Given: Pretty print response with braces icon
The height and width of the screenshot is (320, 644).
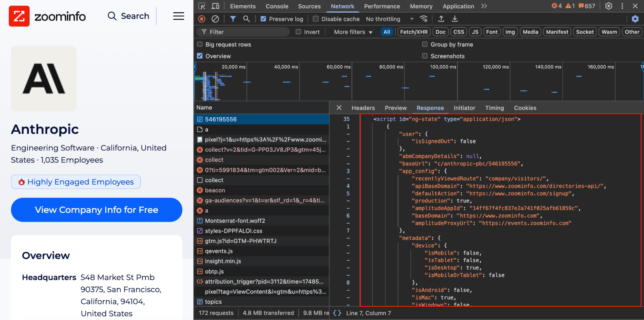Looking at the screenshot, I should coord(337,313).
